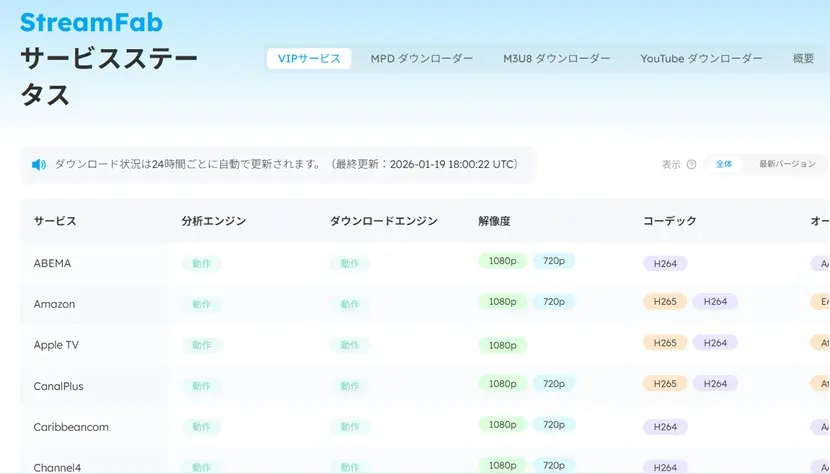This screenshot has height=474, width=830.
Task: Click the CanalPlus service name
Action: (x=58, y=386)
